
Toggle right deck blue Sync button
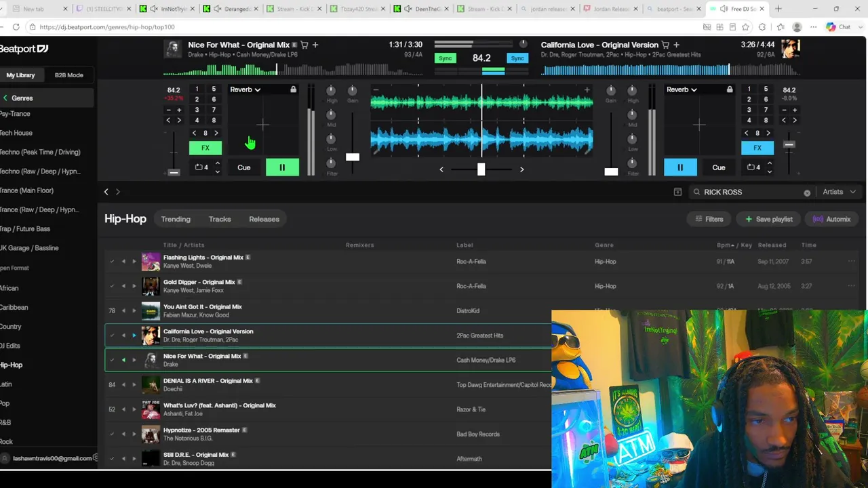[x=517, y=58]
